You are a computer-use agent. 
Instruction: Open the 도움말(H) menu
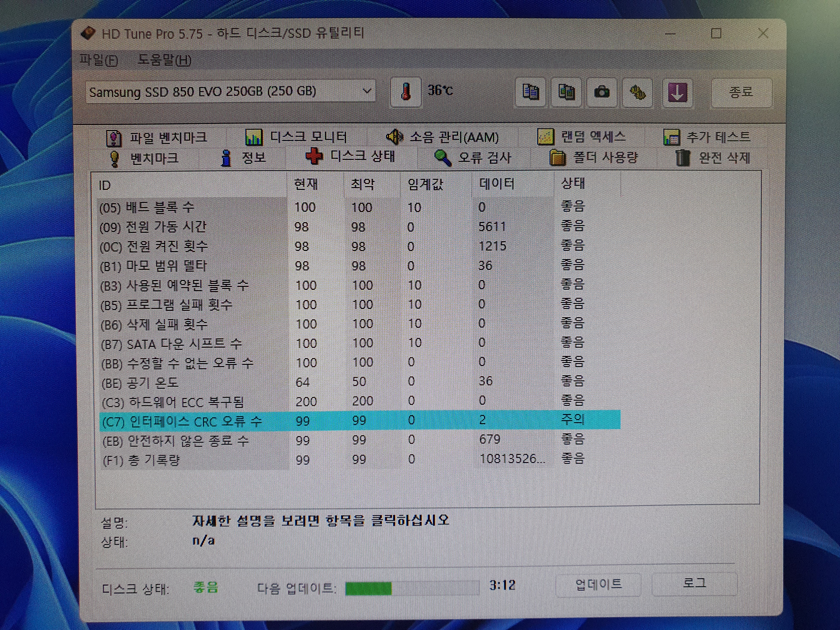(164, 60)
